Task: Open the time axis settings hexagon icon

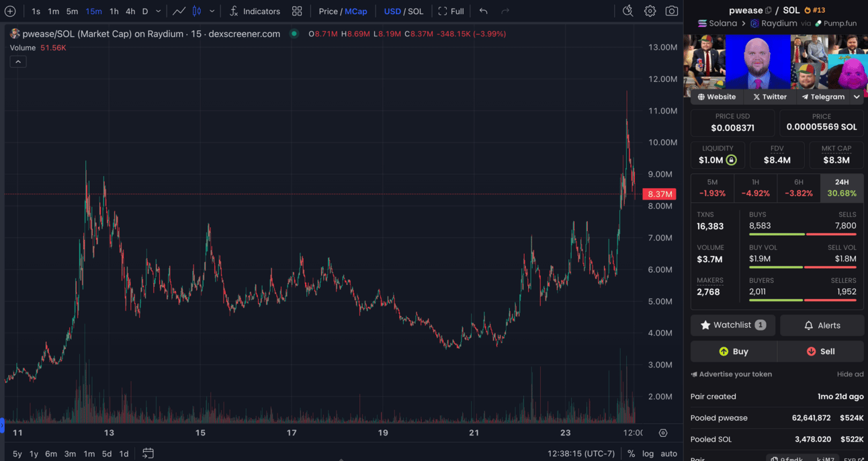Action: (663, 433)
